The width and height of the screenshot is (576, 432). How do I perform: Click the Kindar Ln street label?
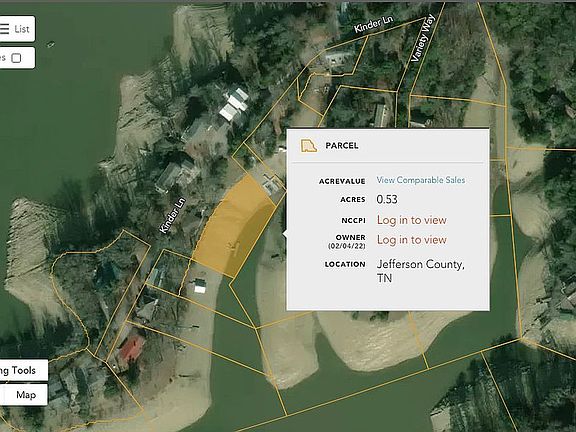[x=173, y=215]
